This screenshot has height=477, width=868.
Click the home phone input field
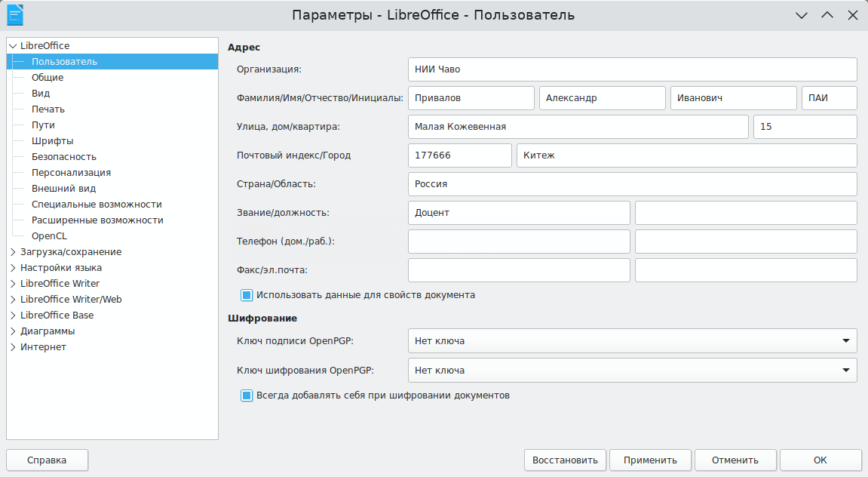[x=519, y=242]
